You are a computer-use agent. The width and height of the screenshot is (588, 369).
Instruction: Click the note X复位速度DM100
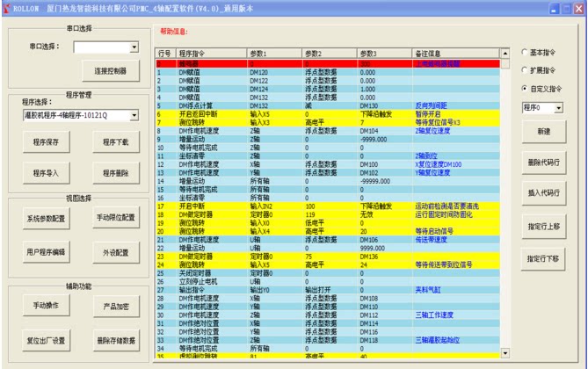coord(439,164)
